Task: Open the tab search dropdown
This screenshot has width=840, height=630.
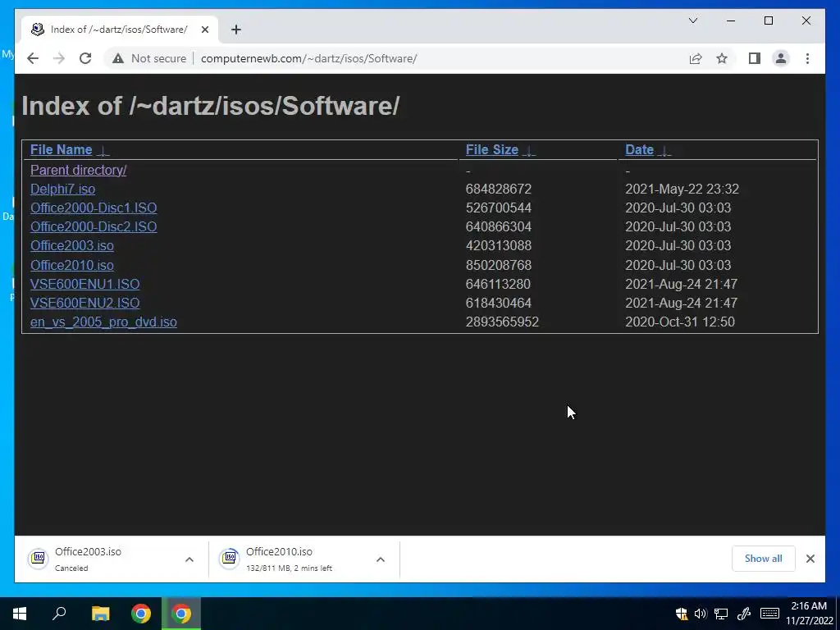Action: pos(692,21)
